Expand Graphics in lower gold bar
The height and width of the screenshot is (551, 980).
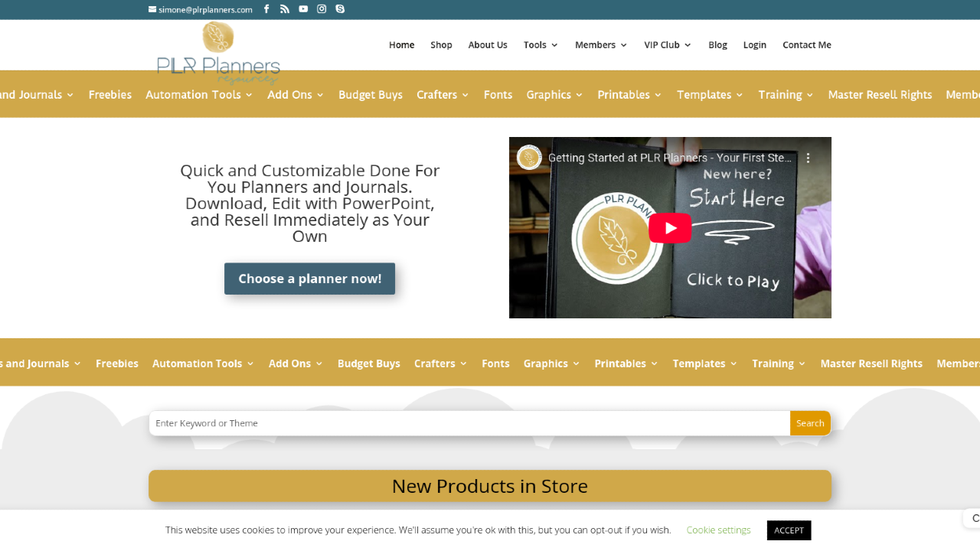pos(552,364)
